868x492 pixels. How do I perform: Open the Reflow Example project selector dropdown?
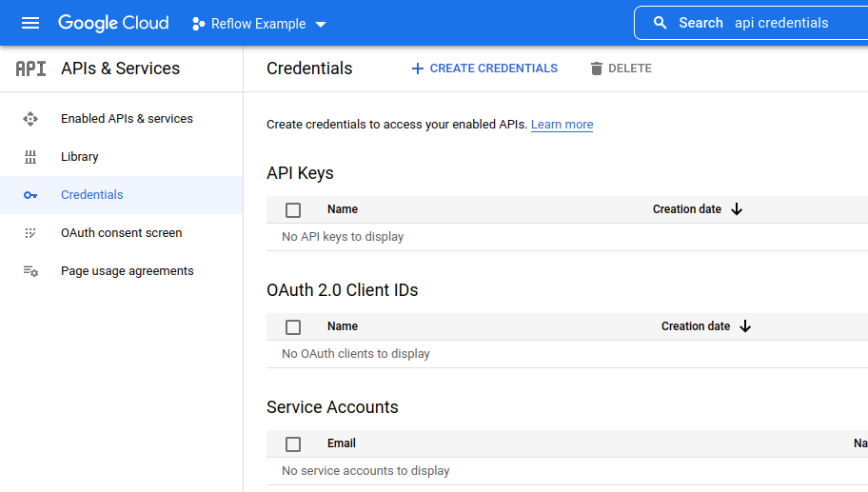(x=259, y=24)
